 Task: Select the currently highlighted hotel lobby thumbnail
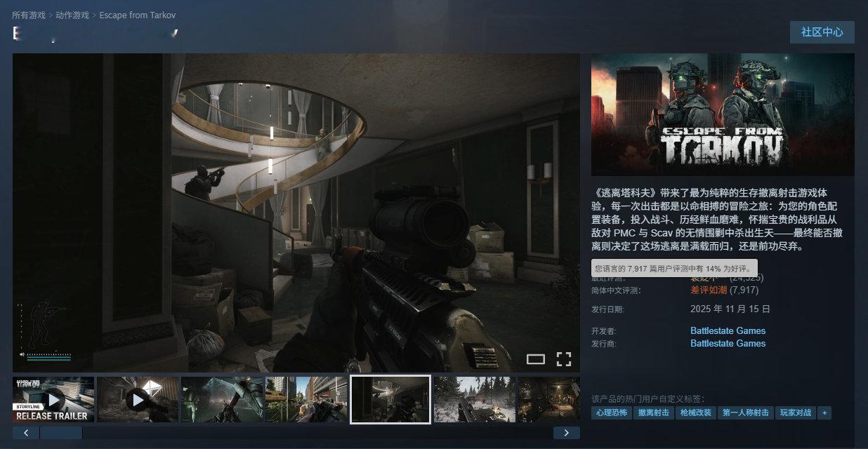(390, 399)
